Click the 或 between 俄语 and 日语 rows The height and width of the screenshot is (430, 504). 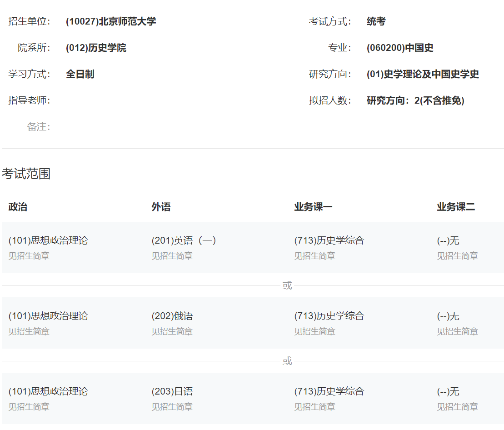tap(287, 361)
